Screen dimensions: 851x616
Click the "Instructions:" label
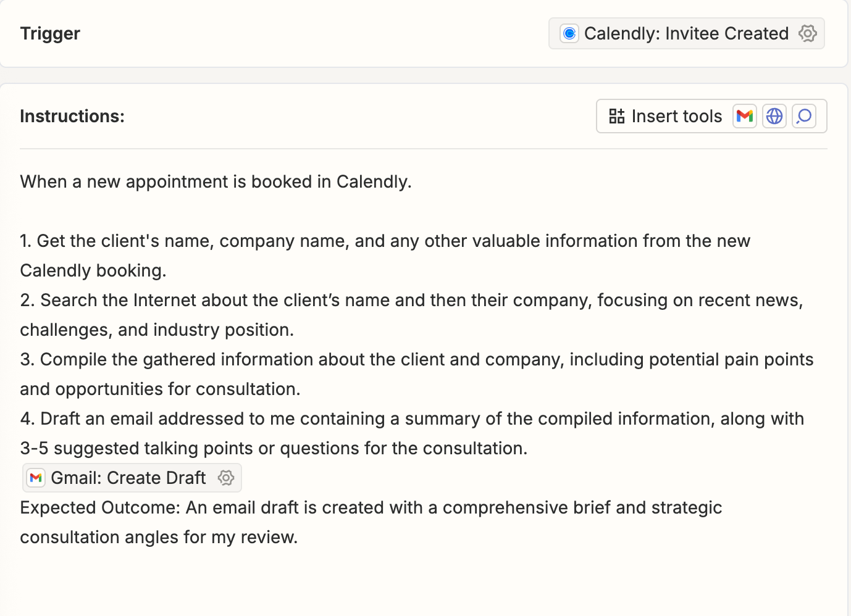[72, 116]
